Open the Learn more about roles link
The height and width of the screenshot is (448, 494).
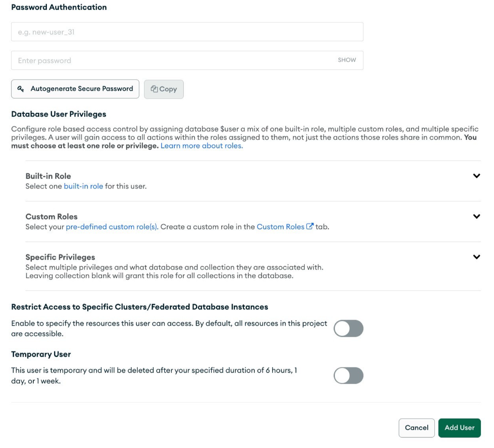coord(201,146)
